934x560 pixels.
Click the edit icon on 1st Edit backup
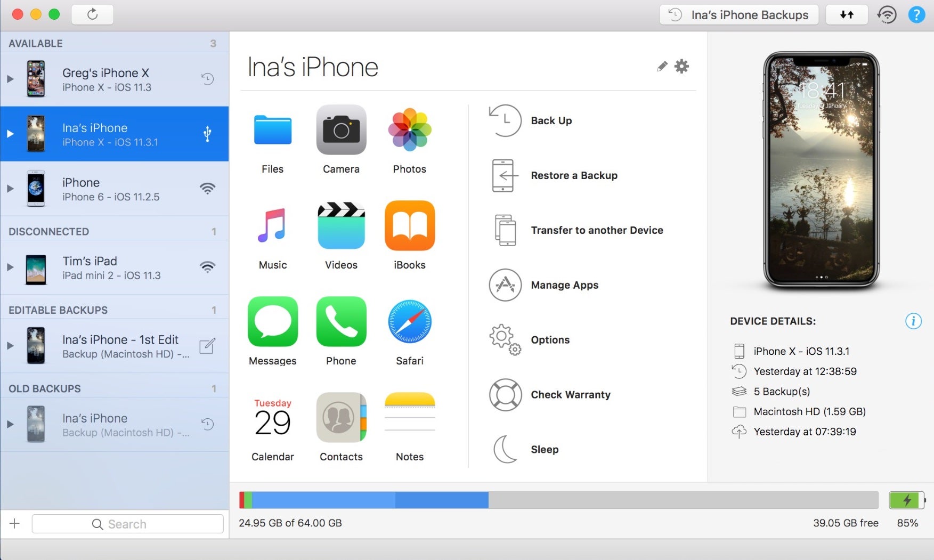pyautogui.click(x=207, y=346)
